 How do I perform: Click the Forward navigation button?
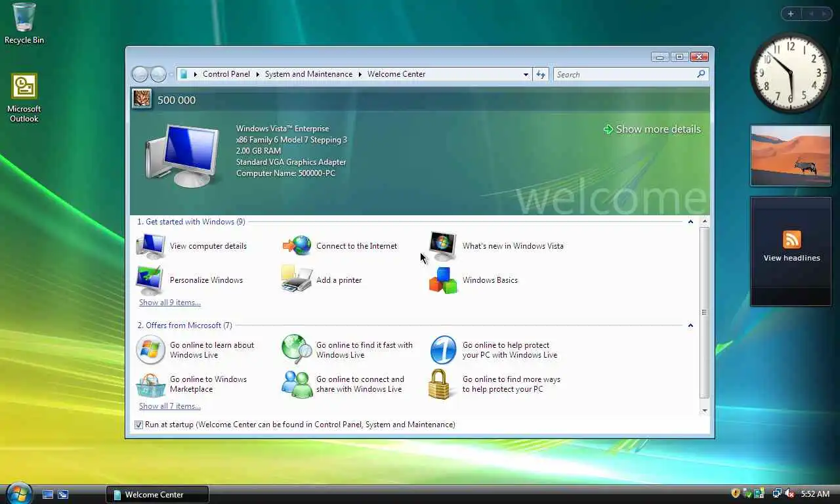158,74
